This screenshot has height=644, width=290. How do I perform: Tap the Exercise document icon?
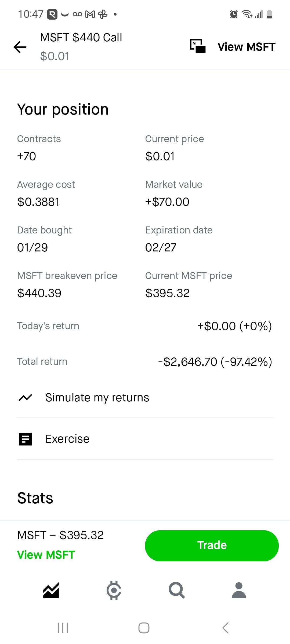(x=26, y=439)
